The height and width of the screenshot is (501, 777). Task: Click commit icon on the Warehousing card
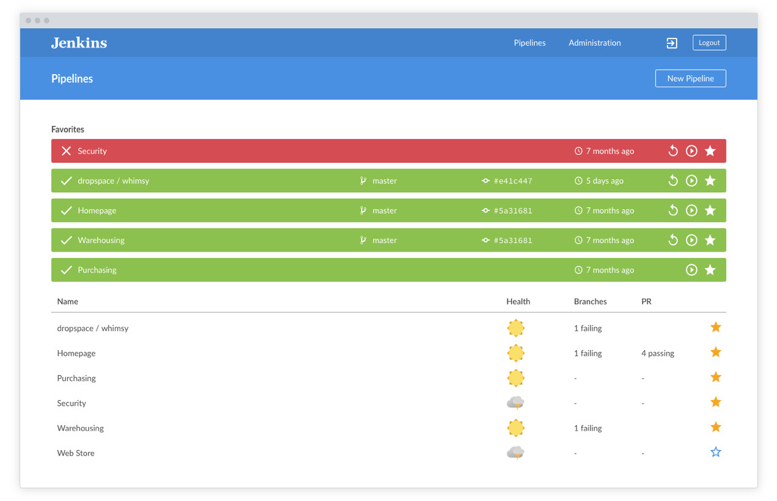pos(486,240)
